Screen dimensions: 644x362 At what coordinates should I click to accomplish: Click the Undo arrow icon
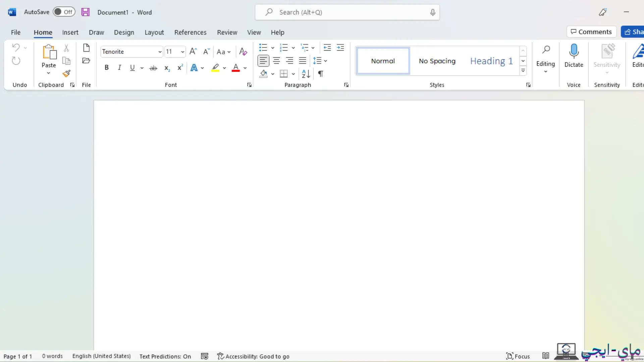[16, 48]
